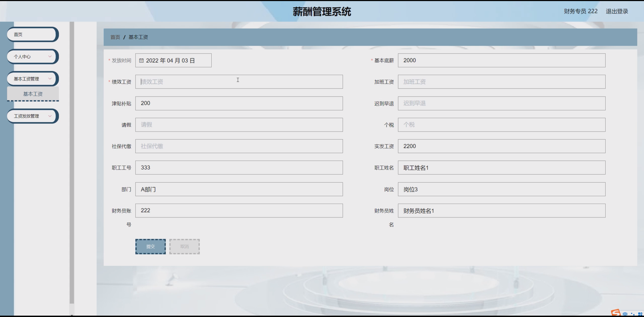The image size is (644, 317).
Task: Focus the 财务员姓名 input field
Action: coord(502,211)
